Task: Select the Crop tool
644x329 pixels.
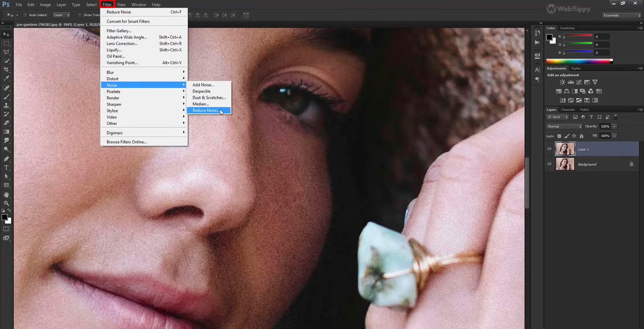Action: tap(6, 70)
